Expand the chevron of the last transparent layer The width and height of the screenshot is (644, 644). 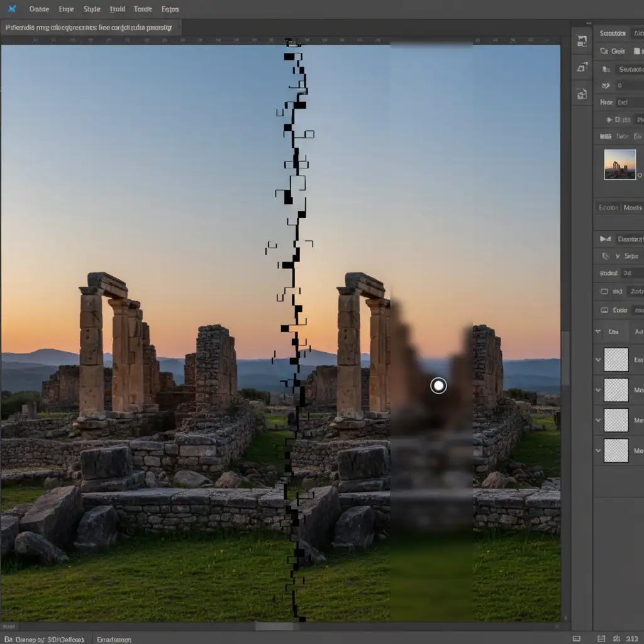[598, 450]
